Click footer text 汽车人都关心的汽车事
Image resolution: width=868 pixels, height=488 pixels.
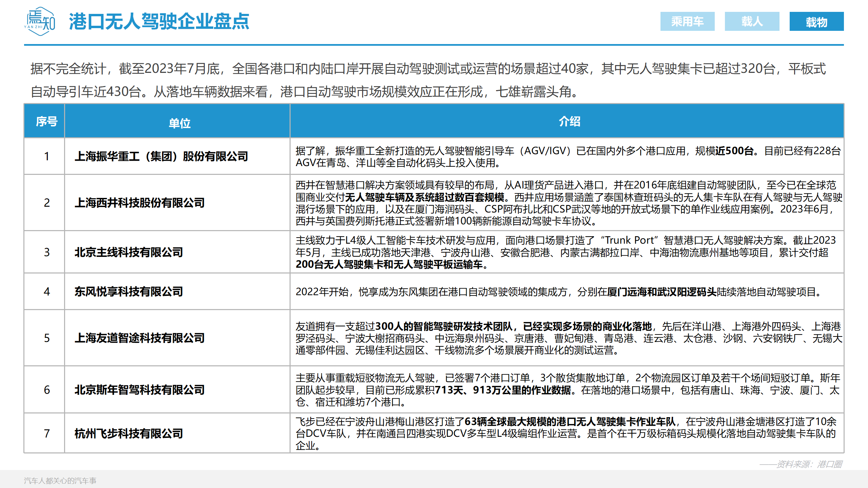(x=60, y=481)
